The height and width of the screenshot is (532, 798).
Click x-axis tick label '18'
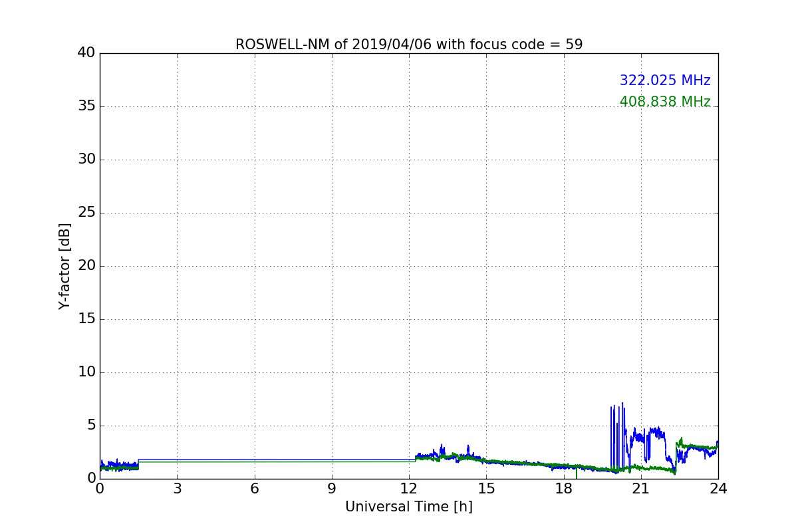[564, 489]
